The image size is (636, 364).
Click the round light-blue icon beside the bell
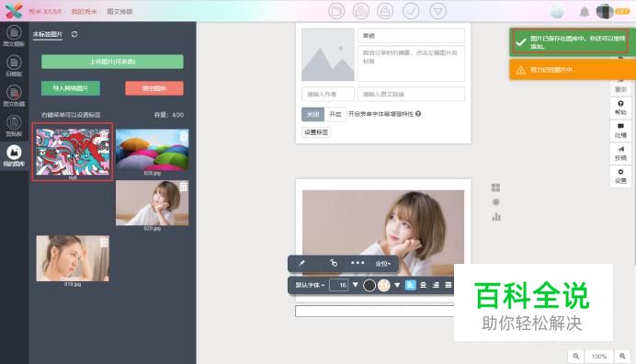pyautogui.click(x=557, y=11)
